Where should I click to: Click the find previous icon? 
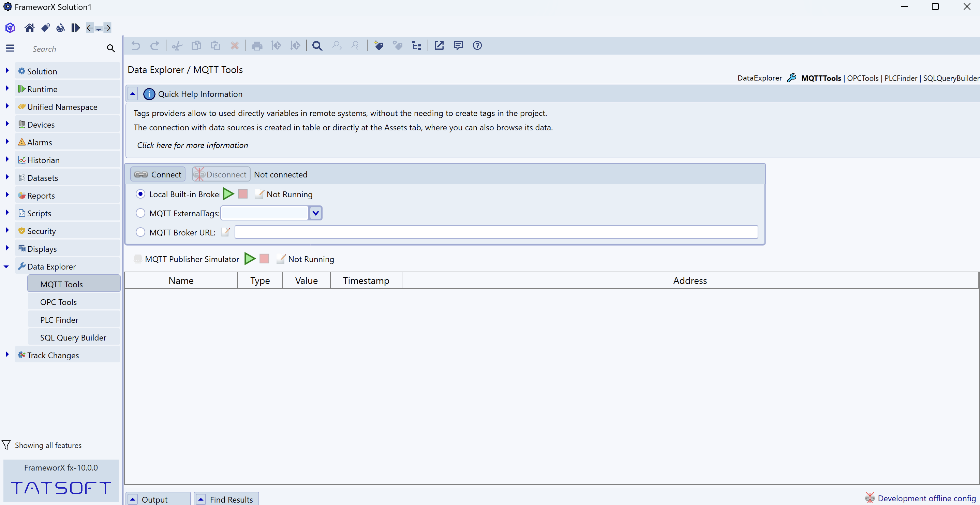click(x=356, y=46)
